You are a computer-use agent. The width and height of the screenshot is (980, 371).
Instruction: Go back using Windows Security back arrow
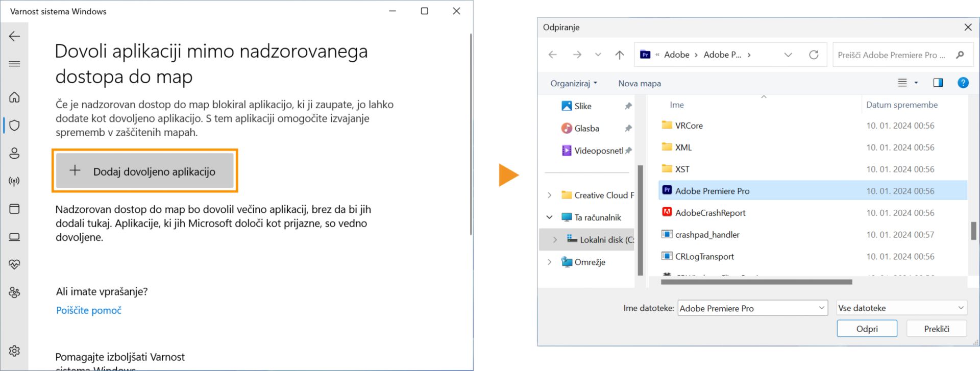15,36
